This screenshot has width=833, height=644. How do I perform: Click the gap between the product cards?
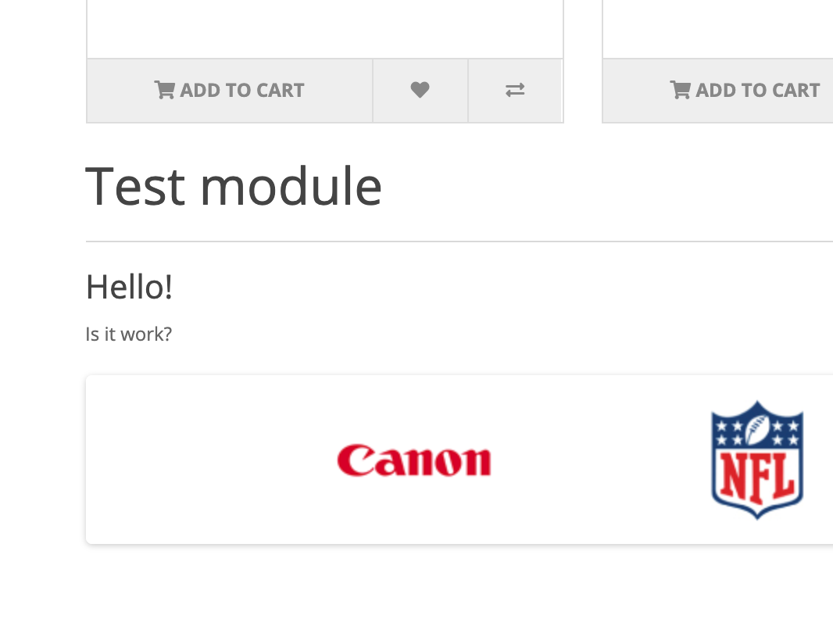583,61
